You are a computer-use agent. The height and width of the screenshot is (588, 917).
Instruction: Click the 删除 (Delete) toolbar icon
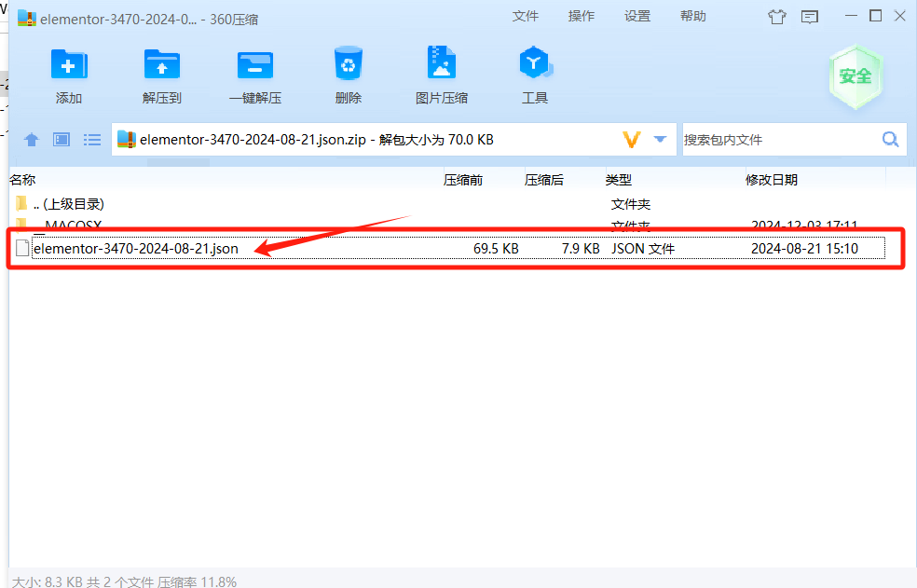[x=348, y=75]
